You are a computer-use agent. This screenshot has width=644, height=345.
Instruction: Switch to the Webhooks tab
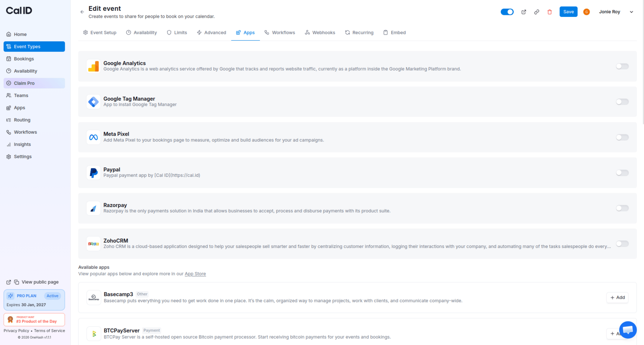coord(320,33)
